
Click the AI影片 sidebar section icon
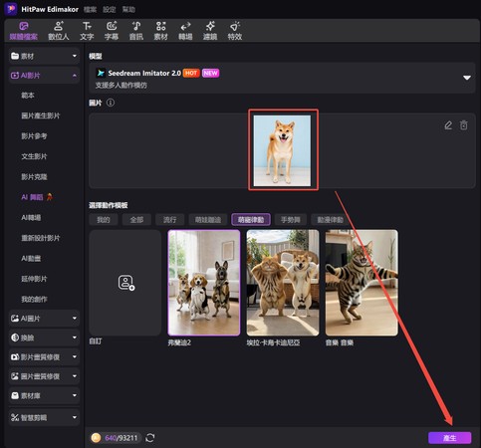point(15,76)
